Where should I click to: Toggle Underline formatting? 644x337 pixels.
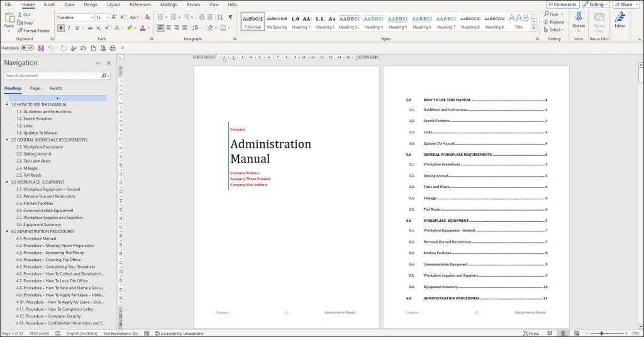(77, 28)
